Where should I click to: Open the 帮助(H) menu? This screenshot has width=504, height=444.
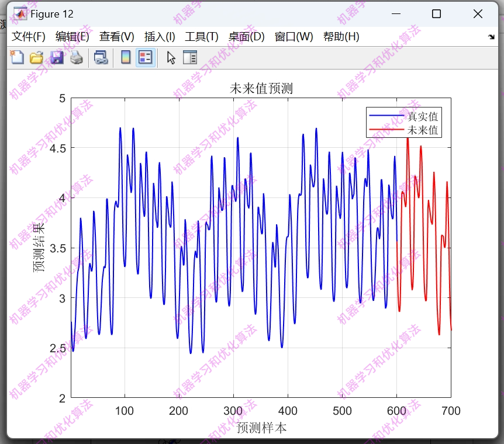(341, 37)
